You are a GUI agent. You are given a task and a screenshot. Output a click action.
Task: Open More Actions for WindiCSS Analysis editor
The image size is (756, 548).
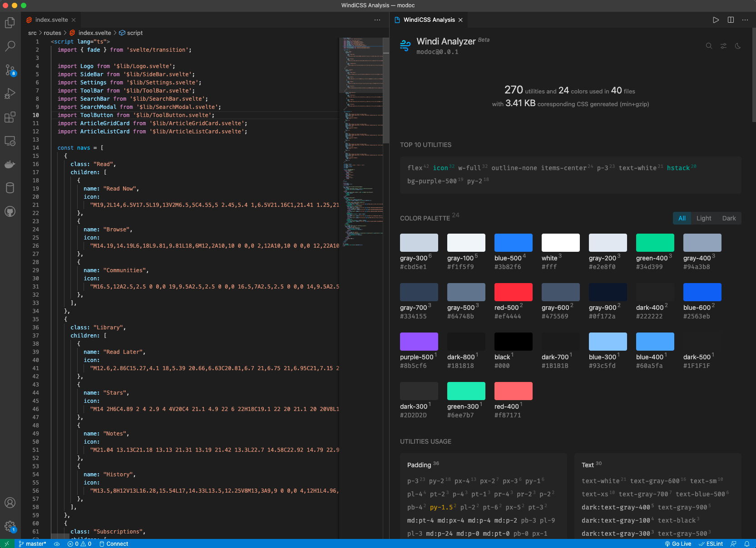pos(745,20)
